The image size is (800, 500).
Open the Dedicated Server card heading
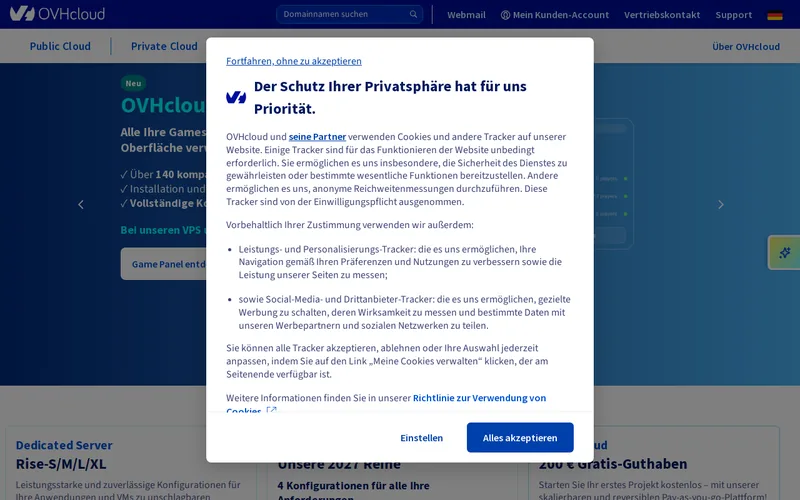pos(64,445)
